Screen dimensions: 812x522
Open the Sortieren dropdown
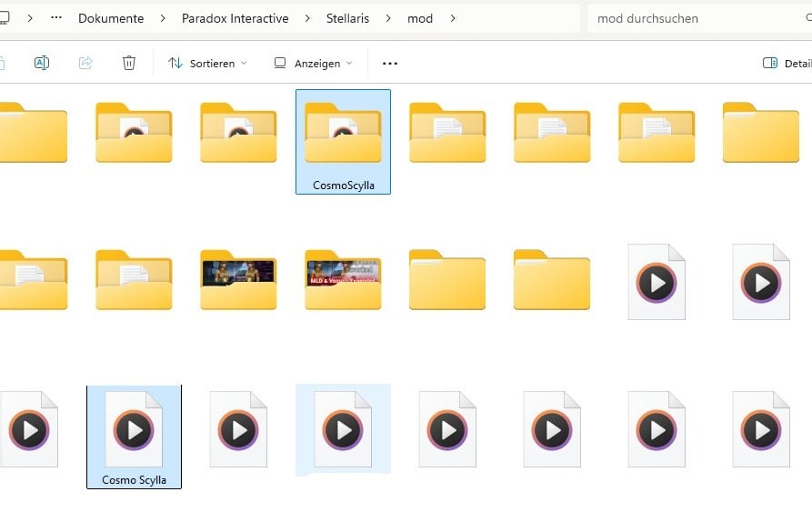pos(207,63)
